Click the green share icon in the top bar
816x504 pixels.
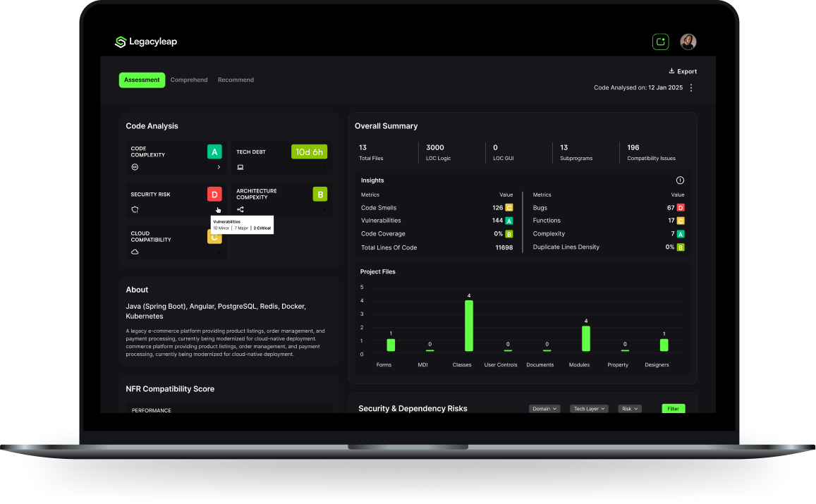coord(660,42)
